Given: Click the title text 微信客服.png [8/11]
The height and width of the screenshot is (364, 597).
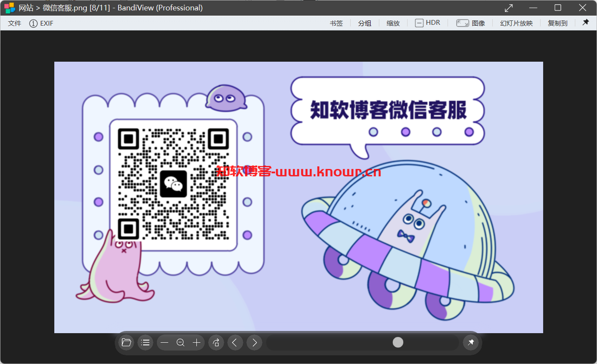Looking at the screenshot, I should coord(76,8).
